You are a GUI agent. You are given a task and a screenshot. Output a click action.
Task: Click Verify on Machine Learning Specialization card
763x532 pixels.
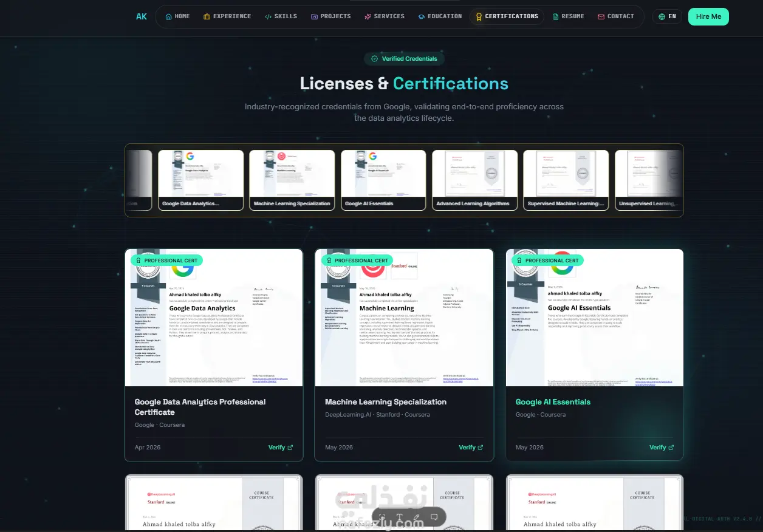(471, 448)
